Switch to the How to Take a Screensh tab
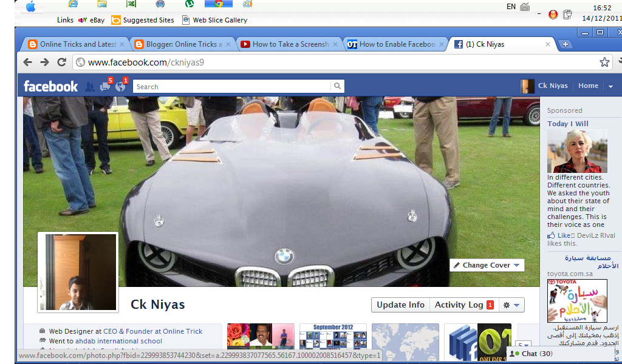The height and width of the screenshot is (364, 622). [285, 44]
